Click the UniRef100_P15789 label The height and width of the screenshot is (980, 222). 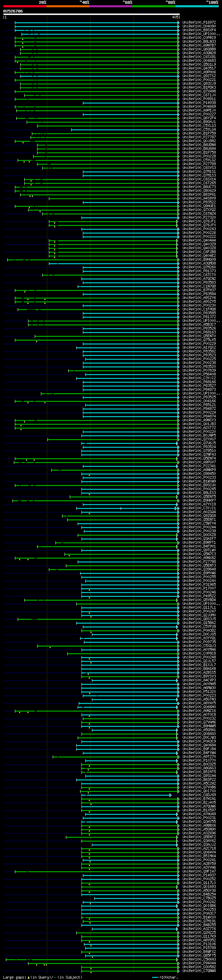[199, 948]
